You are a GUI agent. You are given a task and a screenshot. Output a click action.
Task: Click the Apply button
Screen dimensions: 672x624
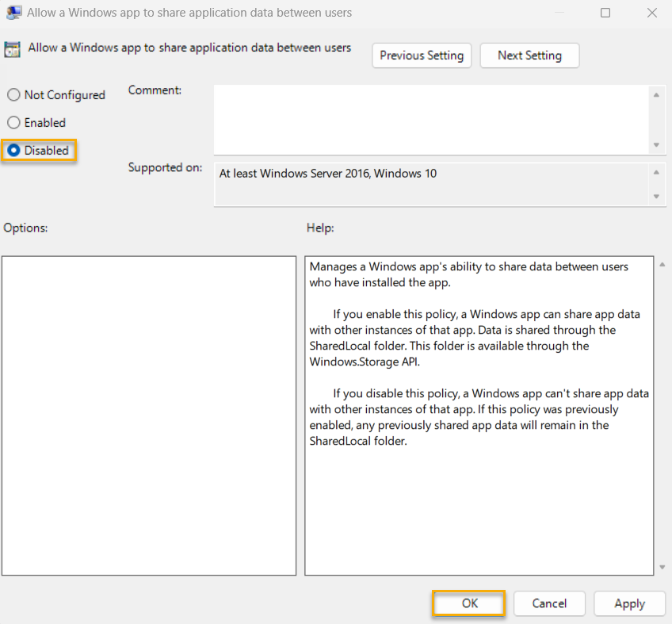[629, 603]
